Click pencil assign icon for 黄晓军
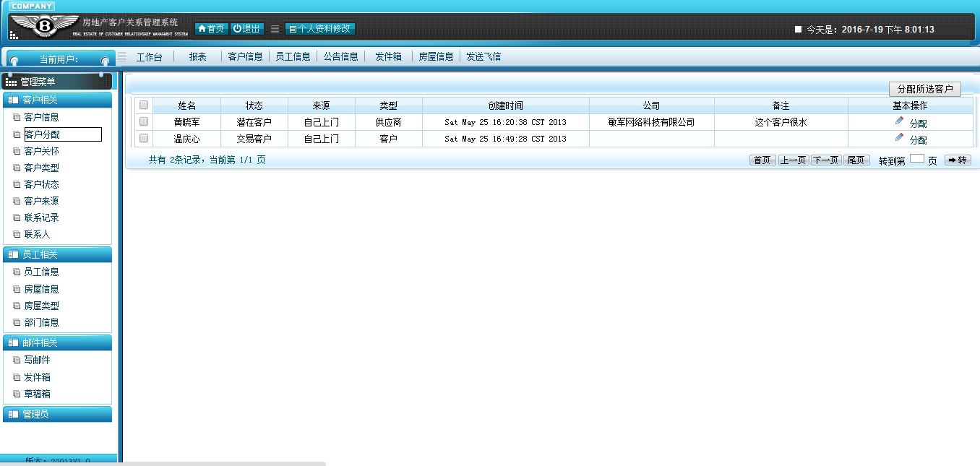980x466 pixels. pyautogui.click(x=899, y=121)
